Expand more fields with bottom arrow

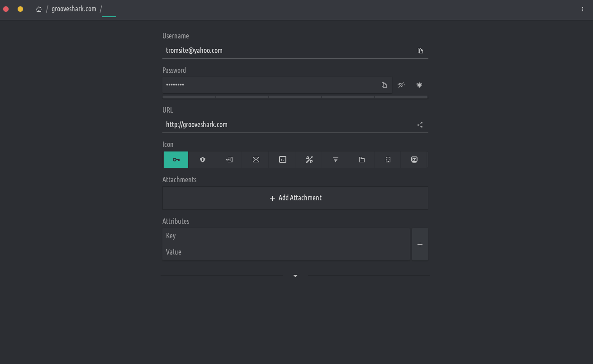[295, 276]
